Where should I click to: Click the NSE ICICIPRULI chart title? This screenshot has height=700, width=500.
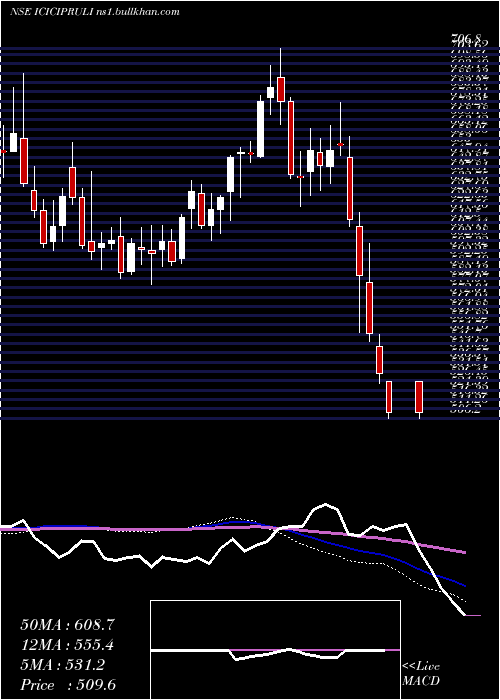(x=95, y=12)
